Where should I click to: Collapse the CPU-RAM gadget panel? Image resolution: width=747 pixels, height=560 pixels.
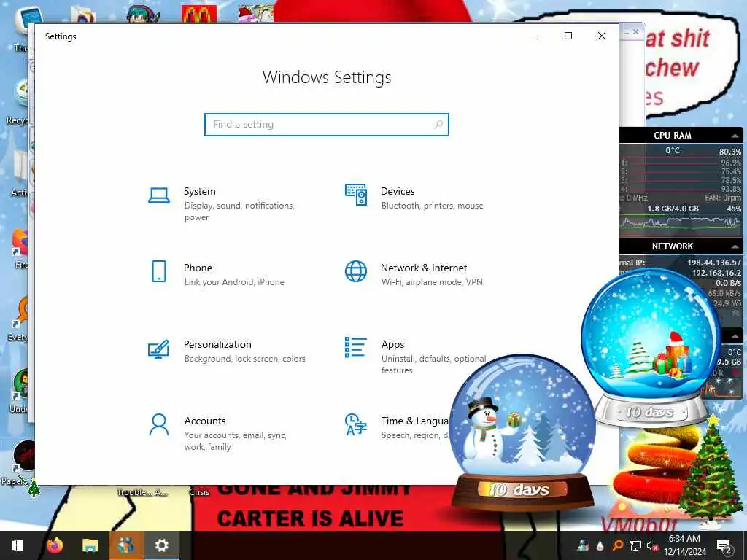click(735, 136)
